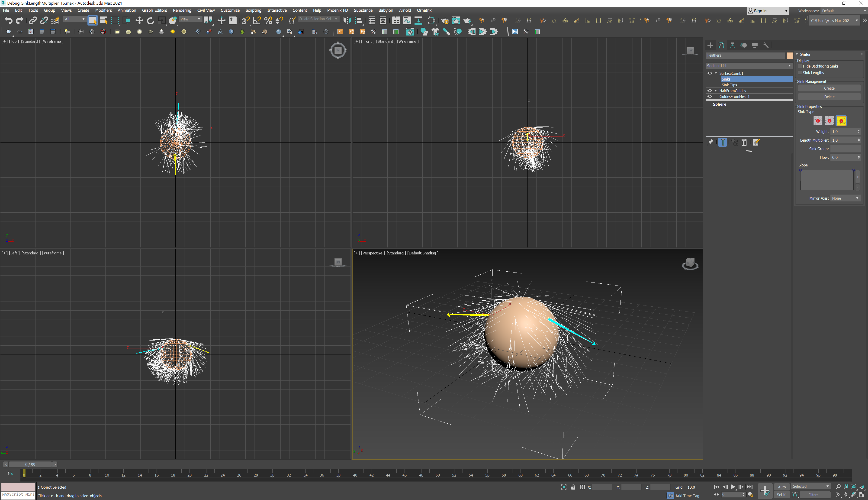Open the Rendering menu

182,10
